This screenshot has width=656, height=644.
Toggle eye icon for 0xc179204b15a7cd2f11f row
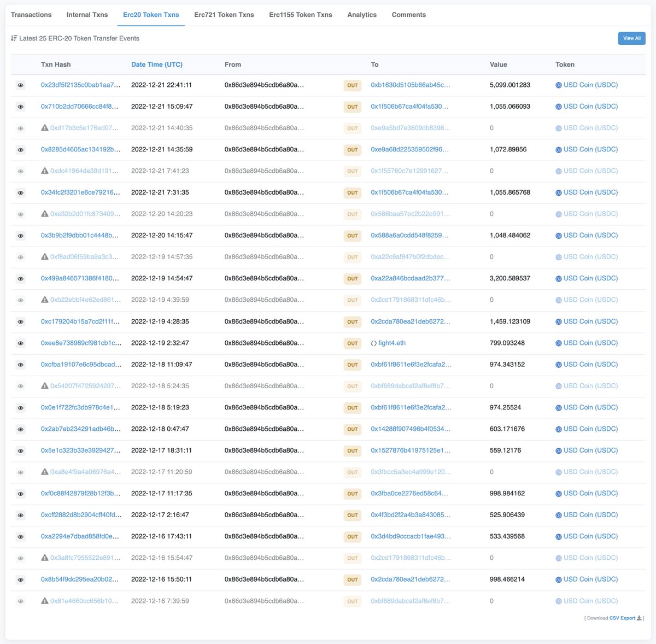click(20, 322)
